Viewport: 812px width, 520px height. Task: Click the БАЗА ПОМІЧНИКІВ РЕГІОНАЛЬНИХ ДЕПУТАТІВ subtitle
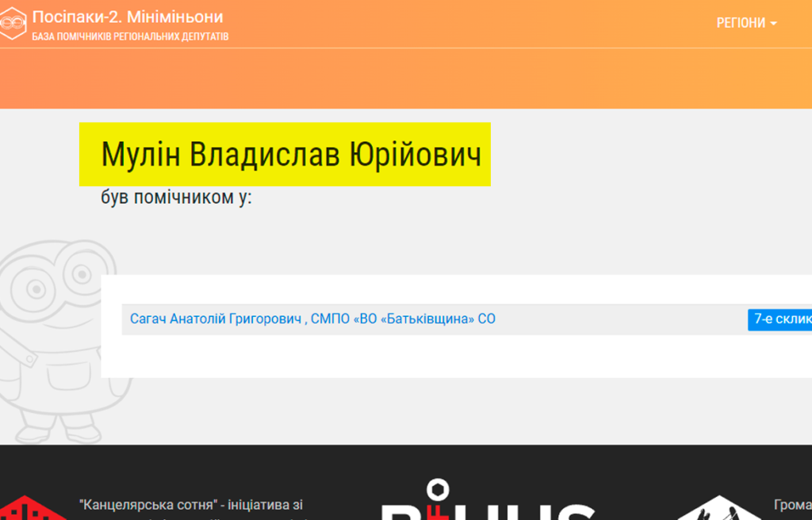point(130,36)
